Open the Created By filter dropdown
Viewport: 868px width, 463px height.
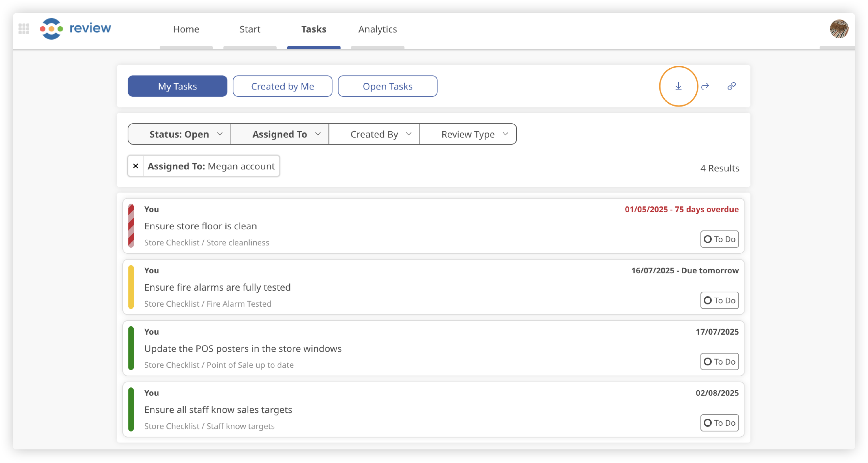coord(374,134)
